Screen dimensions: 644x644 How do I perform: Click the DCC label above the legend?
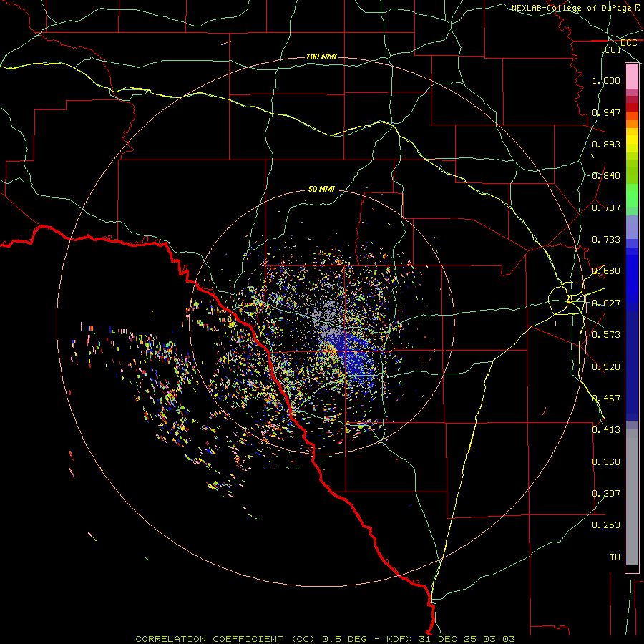[628, 43]
